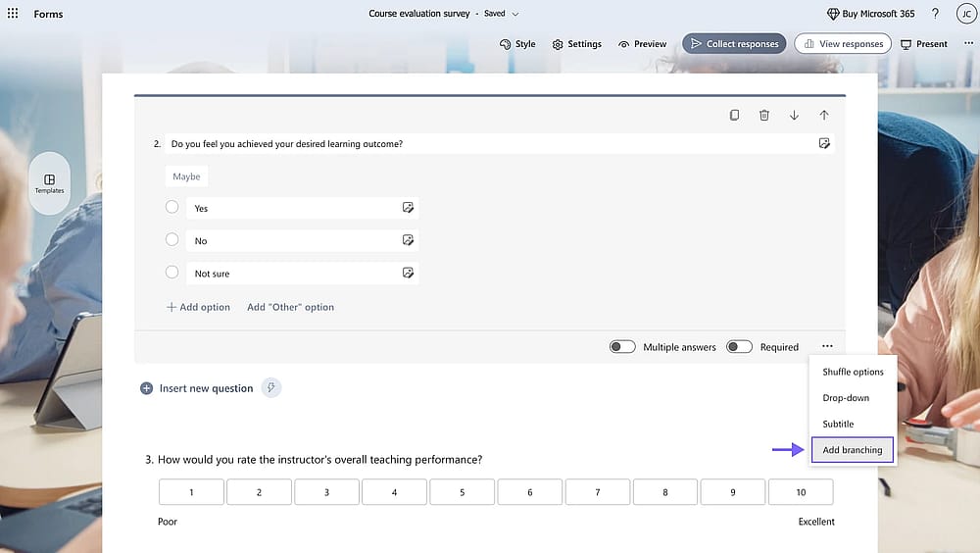This screenshot has height=553, width=980.
Task: Choose Shuffle options from the menu
Action: click(x=853, y=372)
